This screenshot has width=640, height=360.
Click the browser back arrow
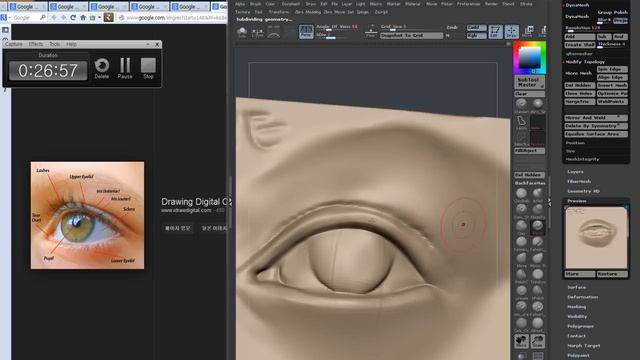coord(54,18)
